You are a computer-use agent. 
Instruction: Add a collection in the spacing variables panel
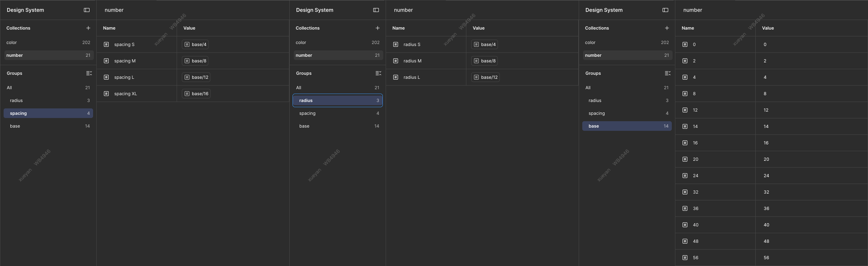click(x=88, y=28)
